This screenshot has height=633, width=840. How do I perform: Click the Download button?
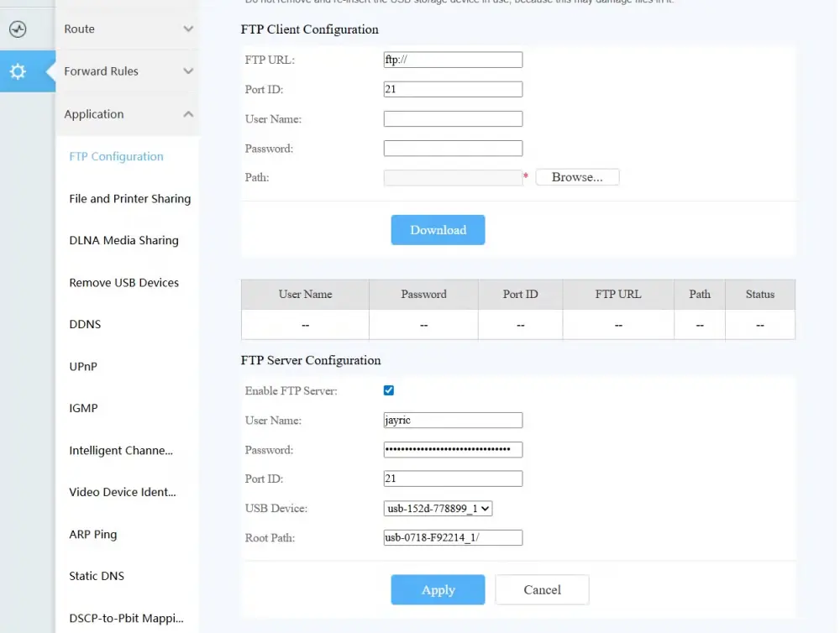pyautogui.click(x=438, y=230)
